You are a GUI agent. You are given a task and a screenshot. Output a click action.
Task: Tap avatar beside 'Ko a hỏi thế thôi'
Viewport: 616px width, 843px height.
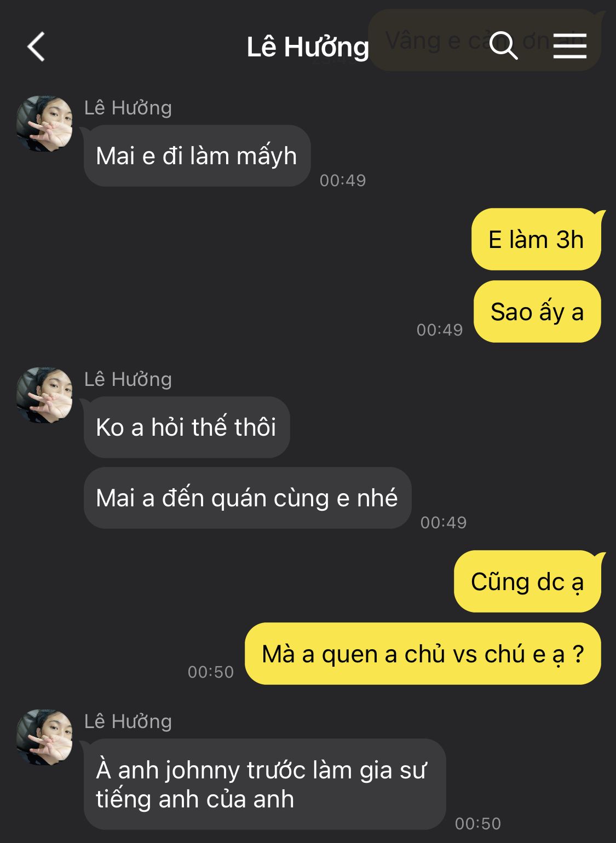click(44, 395)
